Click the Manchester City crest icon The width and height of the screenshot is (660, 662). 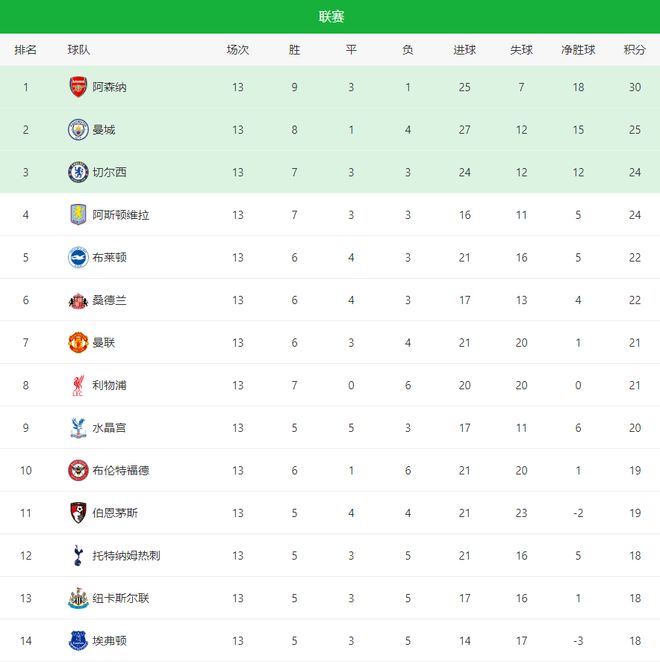(x=78, y=130)
